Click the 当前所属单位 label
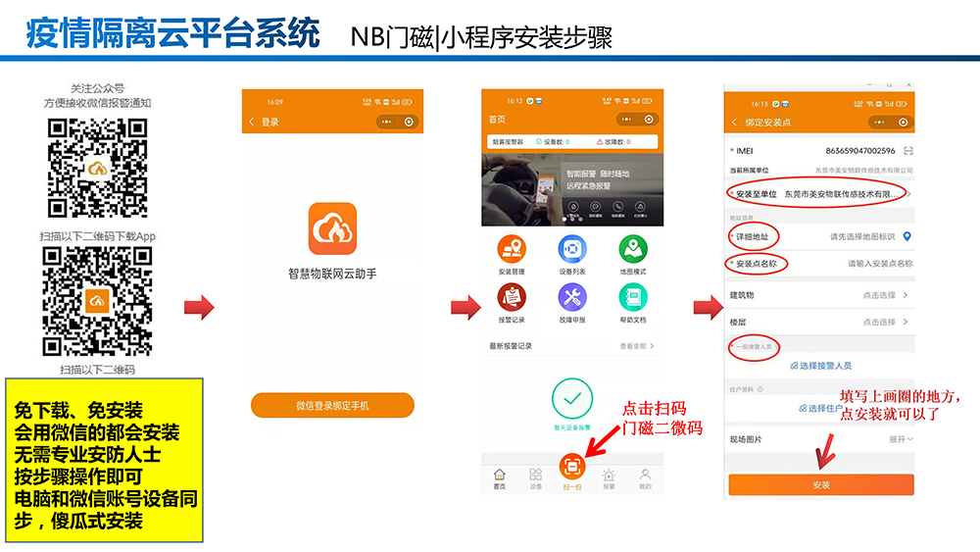The width and height of the screenshot is (980, 552). pos(750,170)
